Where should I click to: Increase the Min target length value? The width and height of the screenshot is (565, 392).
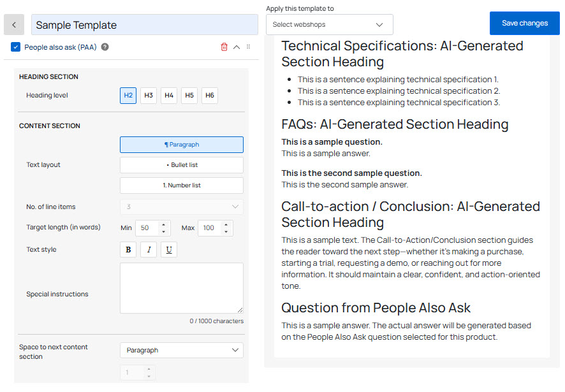coord(164,224)
